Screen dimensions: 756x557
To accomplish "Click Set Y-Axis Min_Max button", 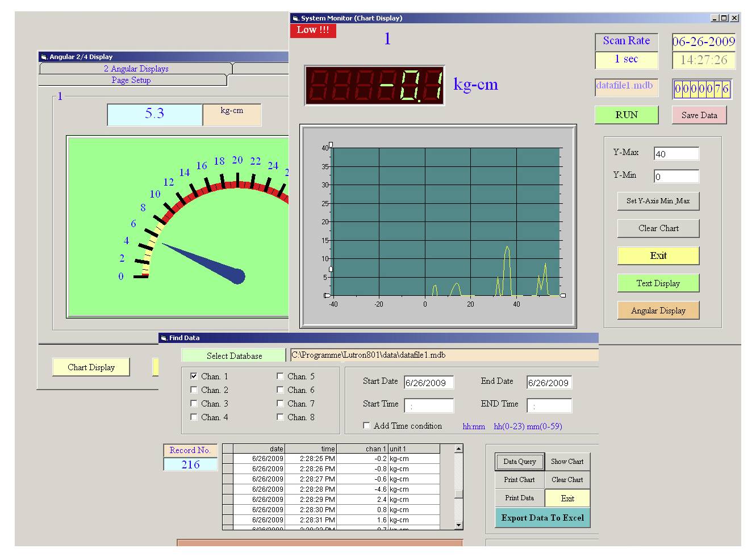I will click(x=658, y=201).
